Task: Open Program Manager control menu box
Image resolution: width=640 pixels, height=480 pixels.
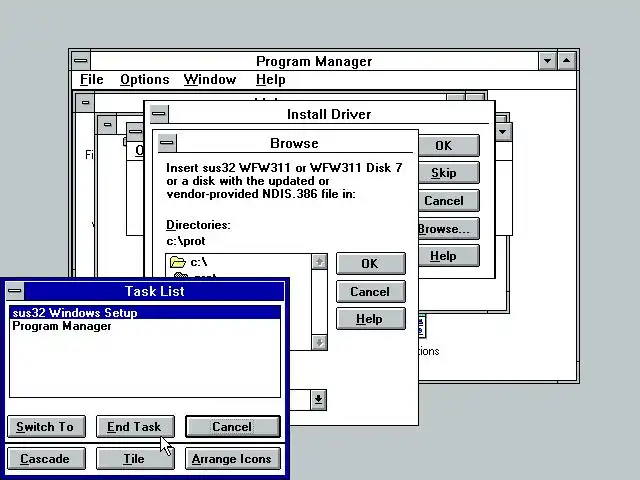Action: pos(81,61)
